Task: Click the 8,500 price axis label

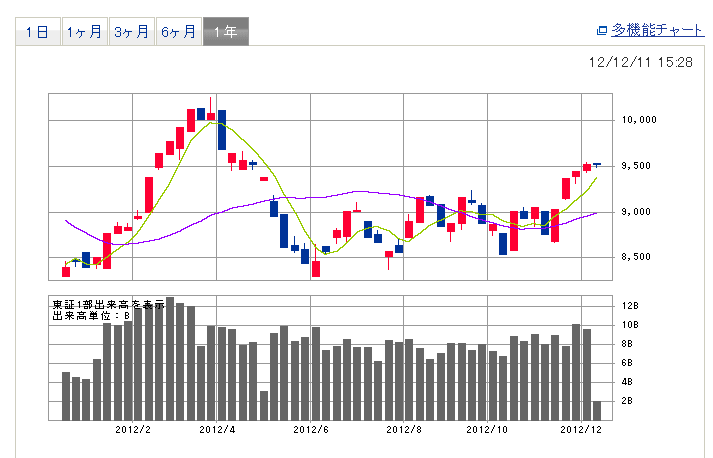Action: tap(640, 258)
